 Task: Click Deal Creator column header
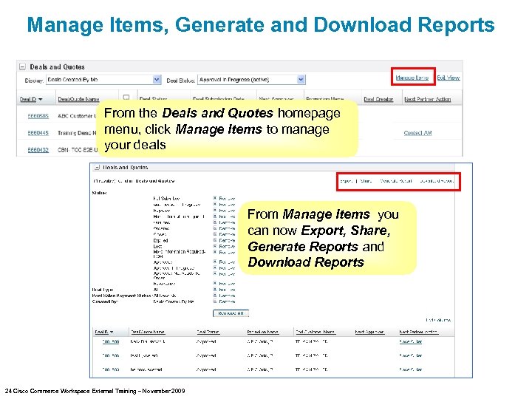coord(378,99)
